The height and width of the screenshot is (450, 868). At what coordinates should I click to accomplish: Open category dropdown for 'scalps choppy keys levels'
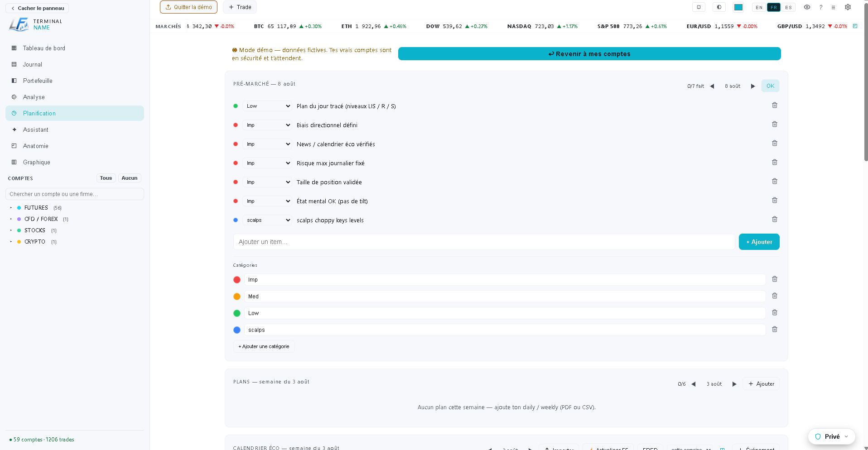point(268,220)
